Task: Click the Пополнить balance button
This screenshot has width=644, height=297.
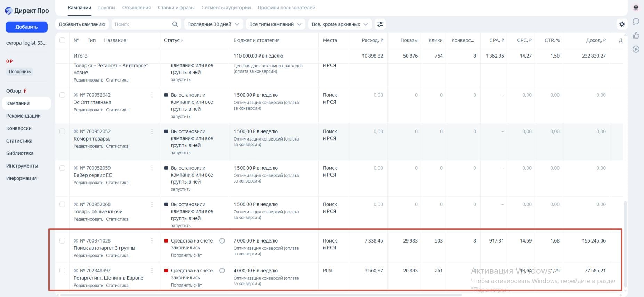Action: 20,72
